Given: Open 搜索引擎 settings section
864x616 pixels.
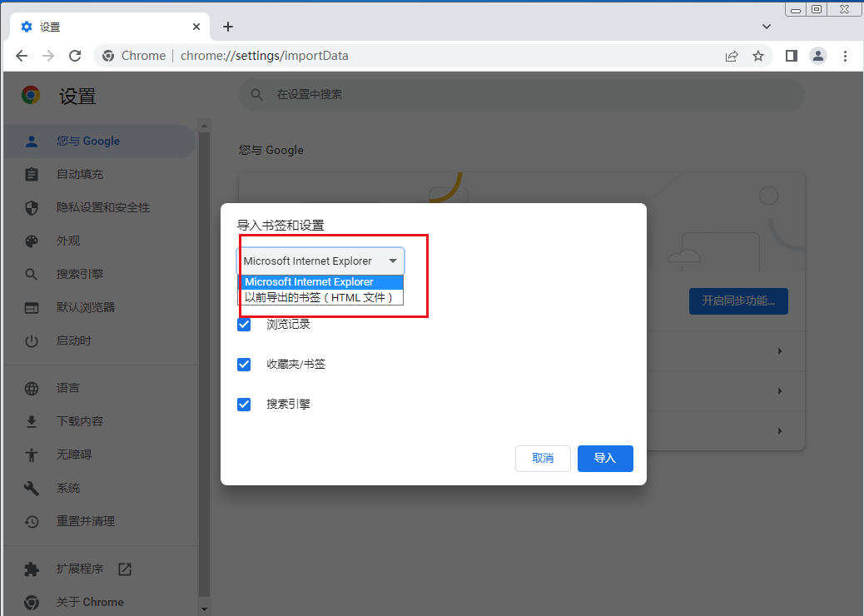Looking at the screenshot, I should pos(99,274).
